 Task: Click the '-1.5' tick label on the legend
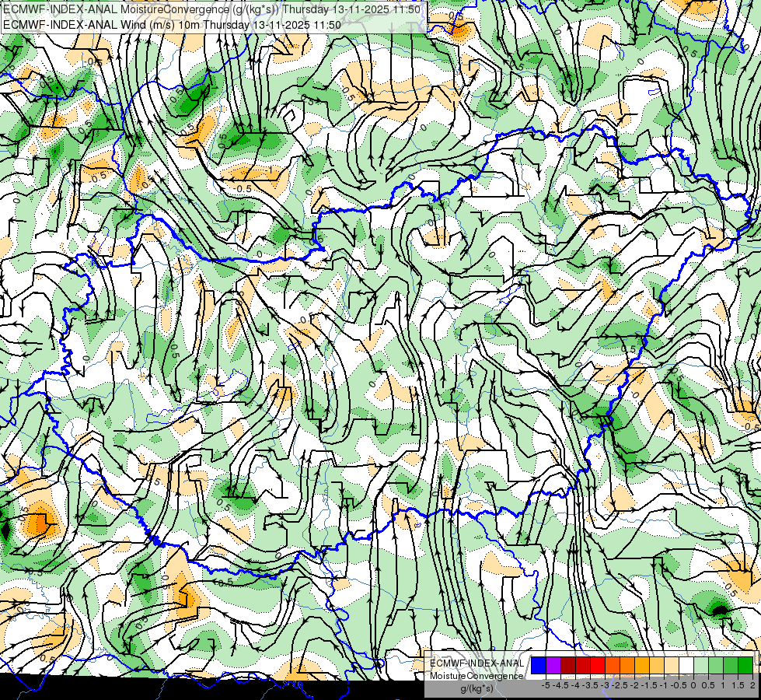(649, 685)
